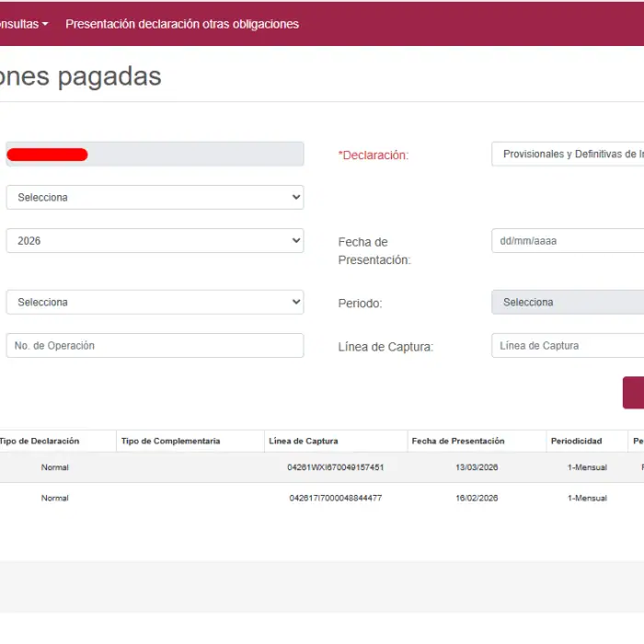644x644 pixels.
Task: Click the redacted grey field at top left
Action: (155, 155)
